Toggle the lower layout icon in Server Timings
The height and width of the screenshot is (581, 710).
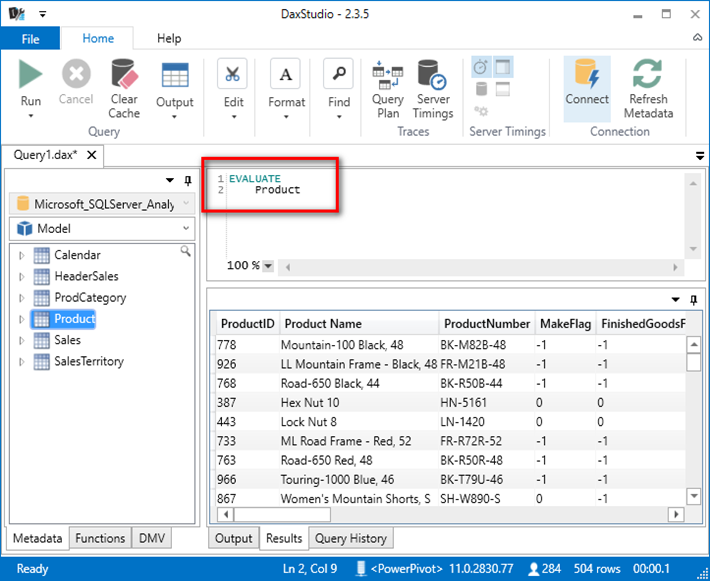[503, 89]
